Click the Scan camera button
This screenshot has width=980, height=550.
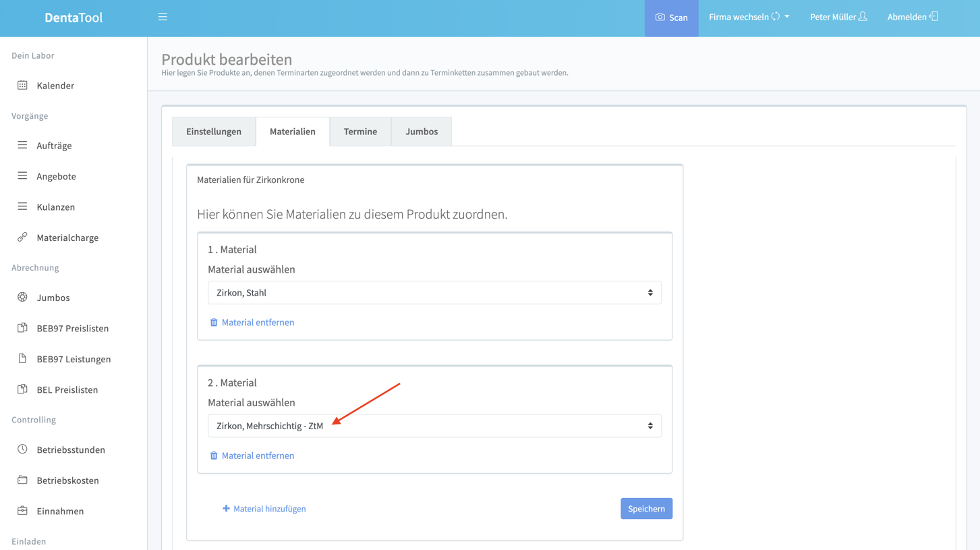pyautogui.click(x=671, y=18)
